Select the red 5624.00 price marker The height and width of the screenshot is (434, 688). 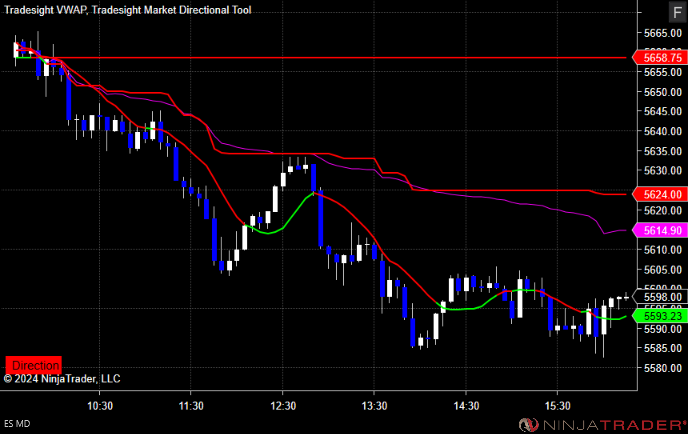click(x=660, y=194)
